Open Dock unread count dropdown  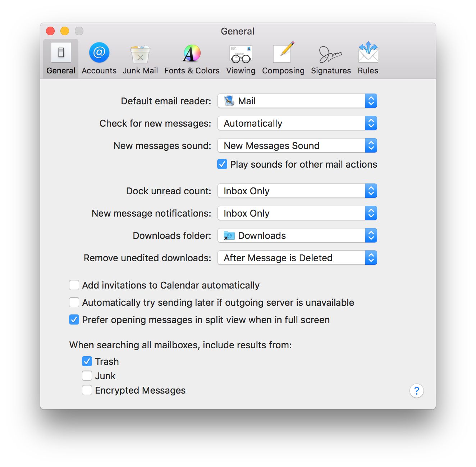pyautogui.click(x=297, y=191)
